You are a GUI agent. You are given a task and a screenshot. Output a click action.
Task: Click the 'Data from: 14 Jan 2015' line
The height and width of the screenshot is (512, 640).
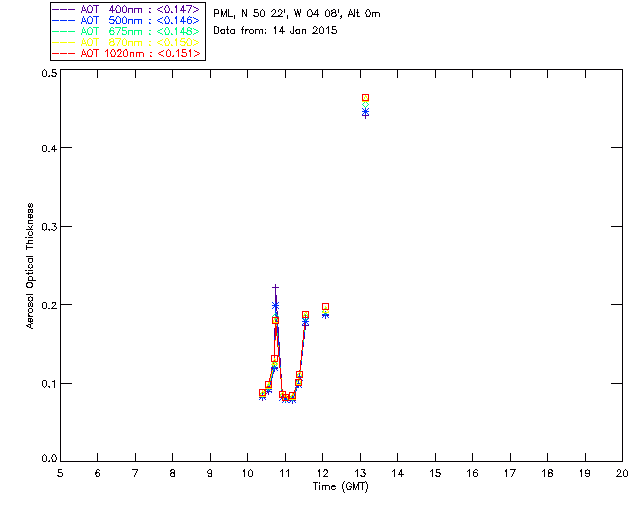(276, 31)
